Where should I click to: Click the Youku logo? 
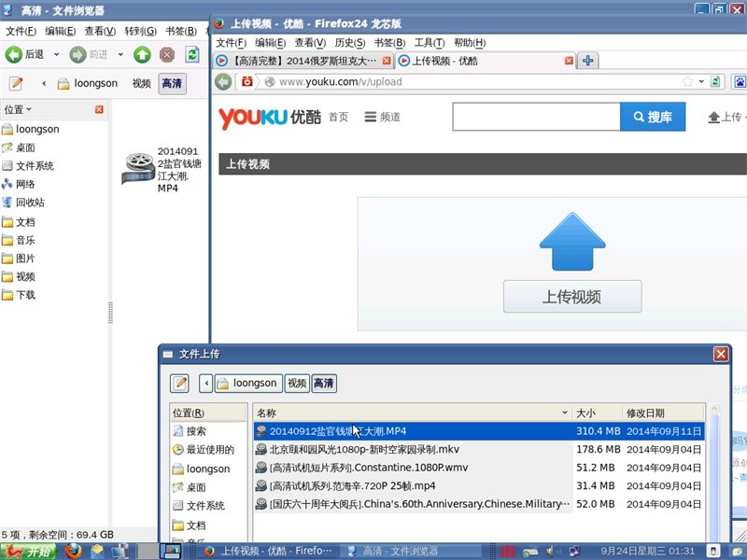[x=269, y=118]
